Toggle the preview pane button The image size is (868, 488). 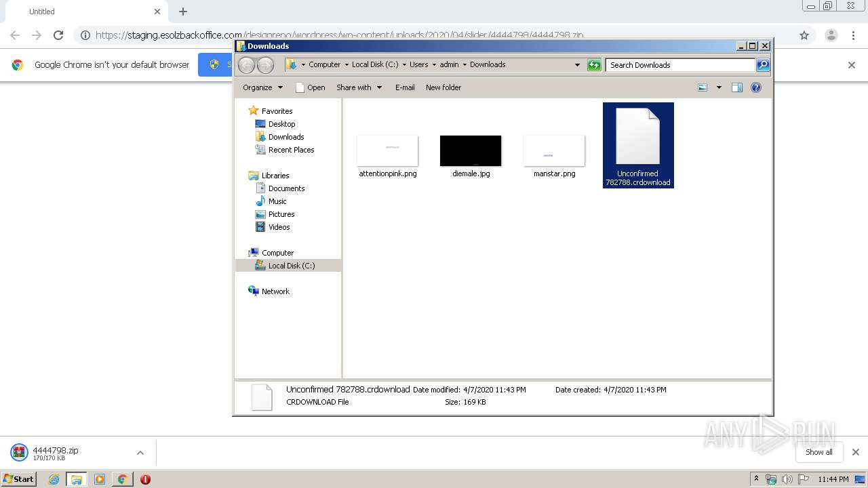[737, 87]
